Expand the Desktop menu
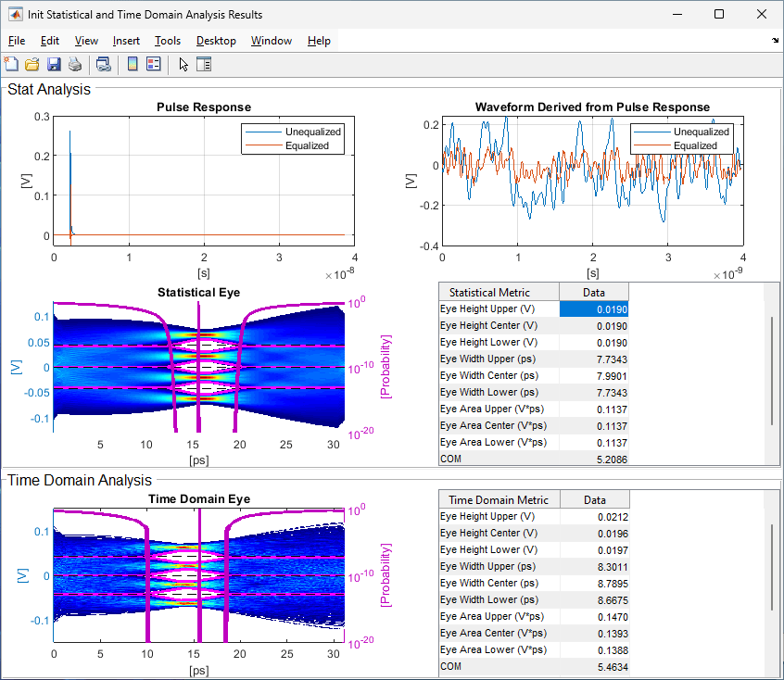This screenshot has height=680, width=784. (x=216, y=41)
